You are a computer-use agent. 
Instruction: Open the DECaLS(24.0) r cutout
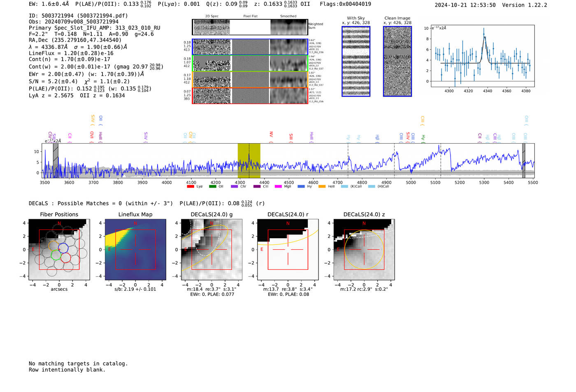(x=288, y=249)
